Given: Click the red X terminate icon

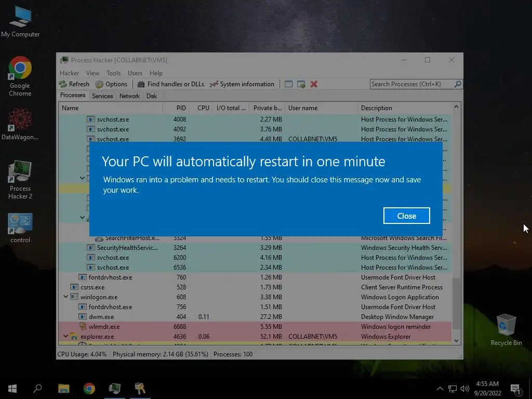Looking at the screenshot, I should pos(314,84).
